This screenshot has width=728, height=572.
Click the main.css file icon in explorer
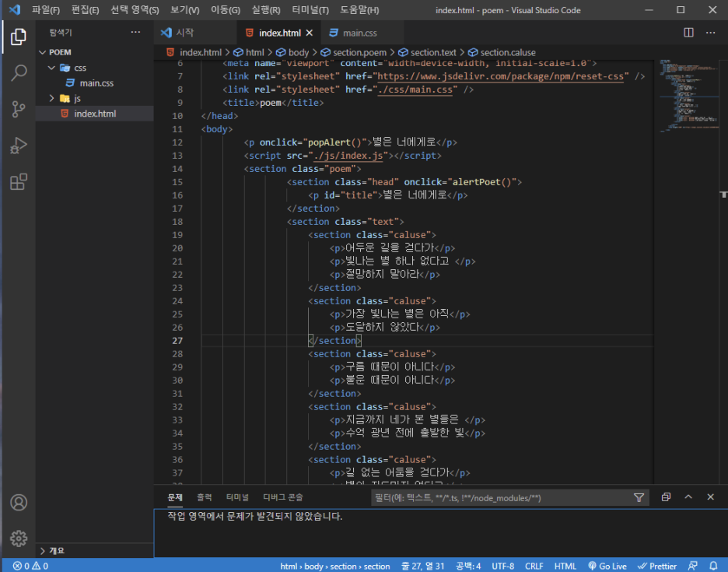pyautogui.click(x=70, y=82)
